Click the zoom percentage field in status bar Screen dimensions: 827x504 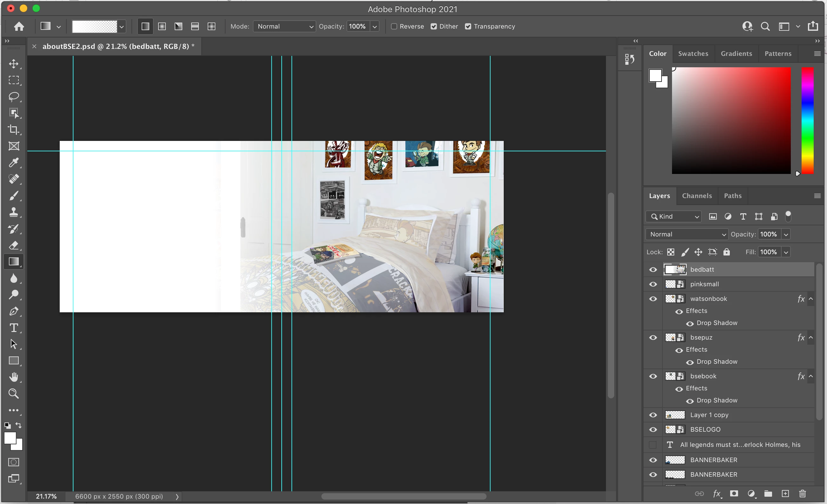tap(46, 496)
